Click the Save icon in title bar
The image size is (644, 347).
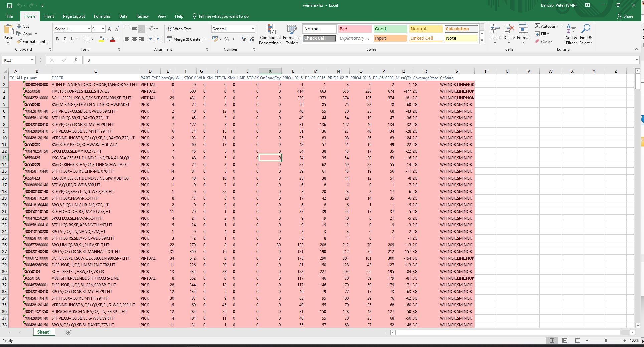(x=9, y=5)
